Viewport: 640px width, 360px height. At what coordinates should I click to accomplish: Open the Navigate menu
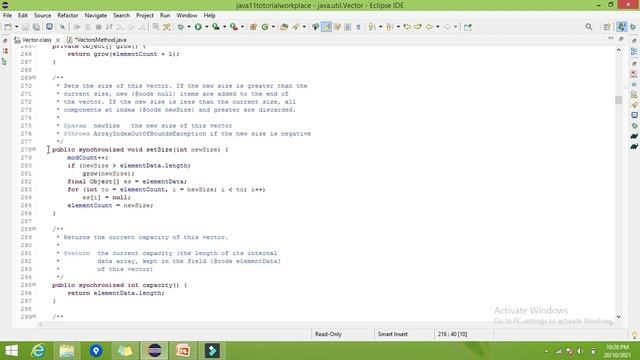[x=96, y=16]
